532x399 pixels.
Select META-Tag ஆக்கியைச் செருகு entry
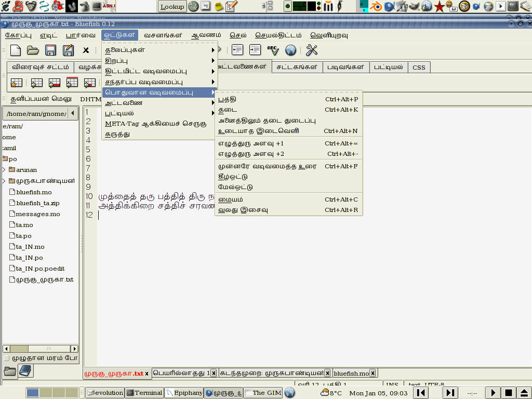159,124
